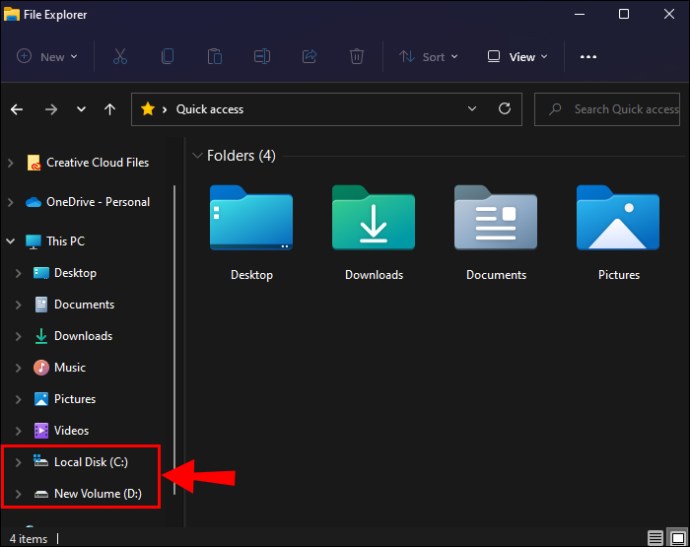Open the View dropdown menu
690x547 pixels.
pyautogui.click(x=518, y=57)
